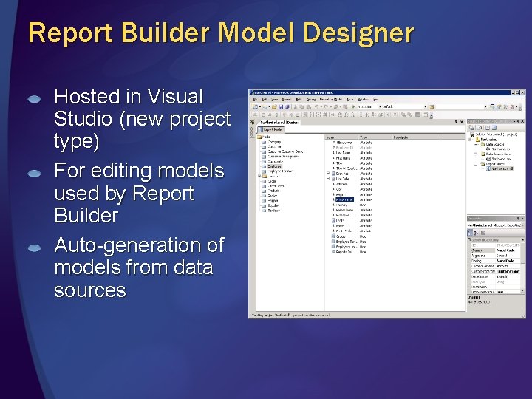The image size is (532, 399).
Task: Click Solution Explorer View Designer icon
Action: click(494, 128)
